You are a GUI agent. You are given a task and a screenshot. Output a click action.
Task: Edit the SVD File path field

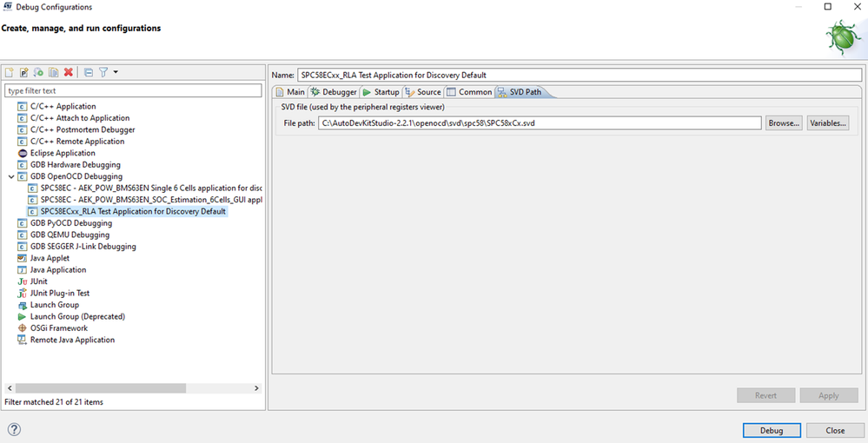coord(540,123)
